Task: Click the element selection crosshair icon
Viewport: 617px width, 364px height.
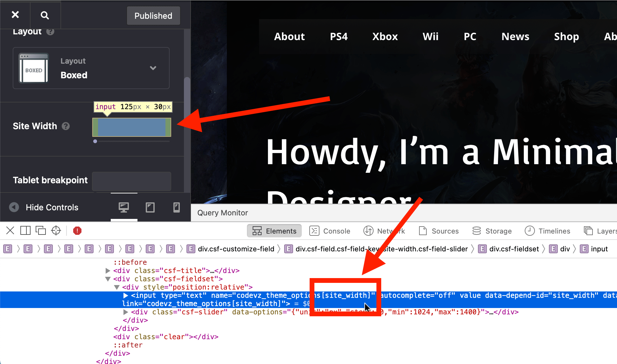Action: (56, 231)
